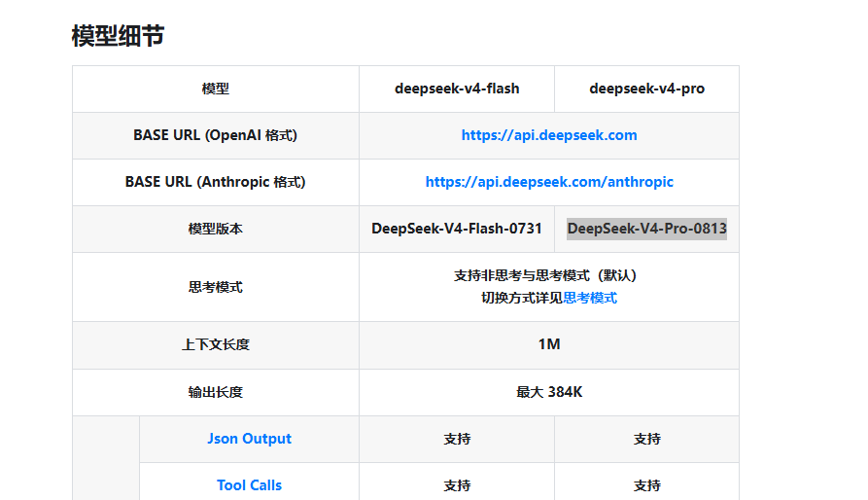This screenshot has height=500, width=868.
Task: Click the 1M context length value
Action: 549,344
